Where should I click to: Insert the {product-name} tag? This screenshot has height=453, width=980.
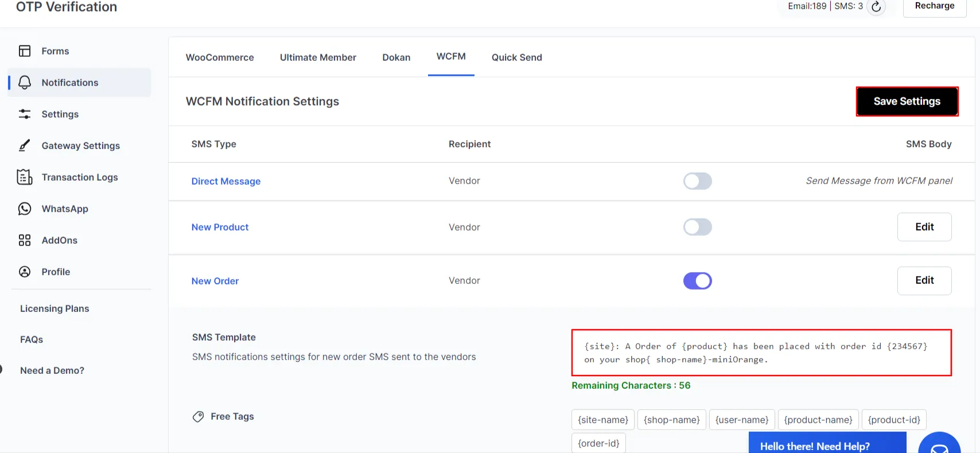click(x=818, y=420)
